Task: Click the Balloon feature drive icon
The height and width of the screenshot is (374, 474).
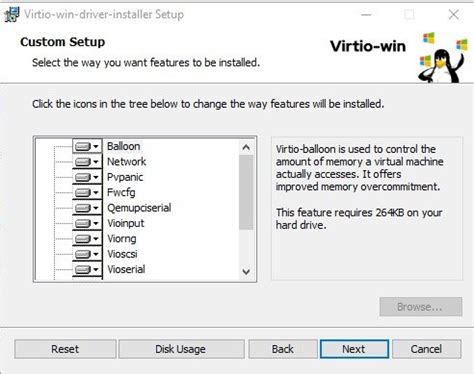Action: [83, 146]
